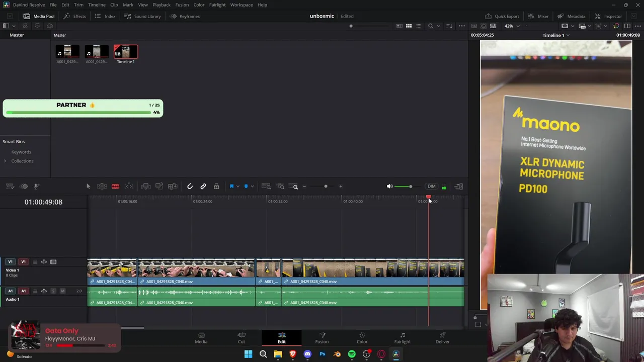Add a blue marker on timeline

pyautogui.click(x=246, y=187)
